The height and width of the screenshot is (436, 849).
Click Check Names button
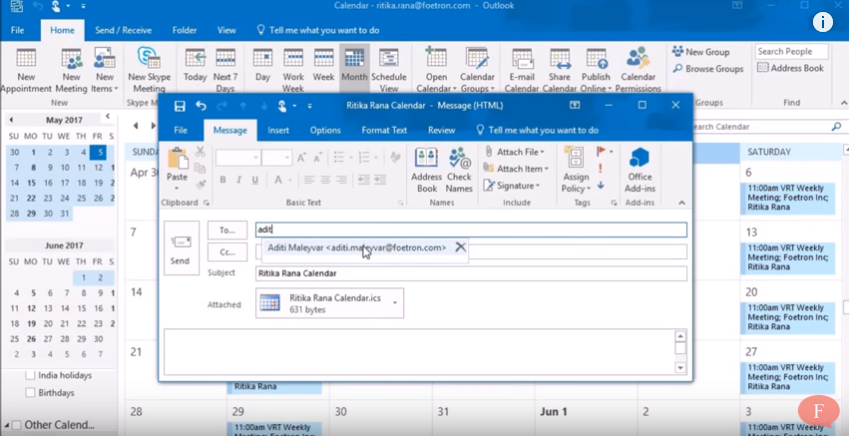(459, 170)
